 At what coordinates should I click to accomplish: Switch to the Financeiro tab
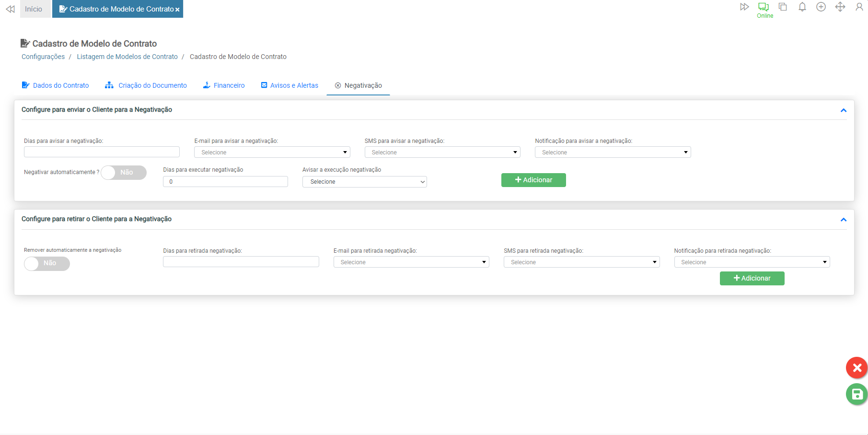[224, 85]
